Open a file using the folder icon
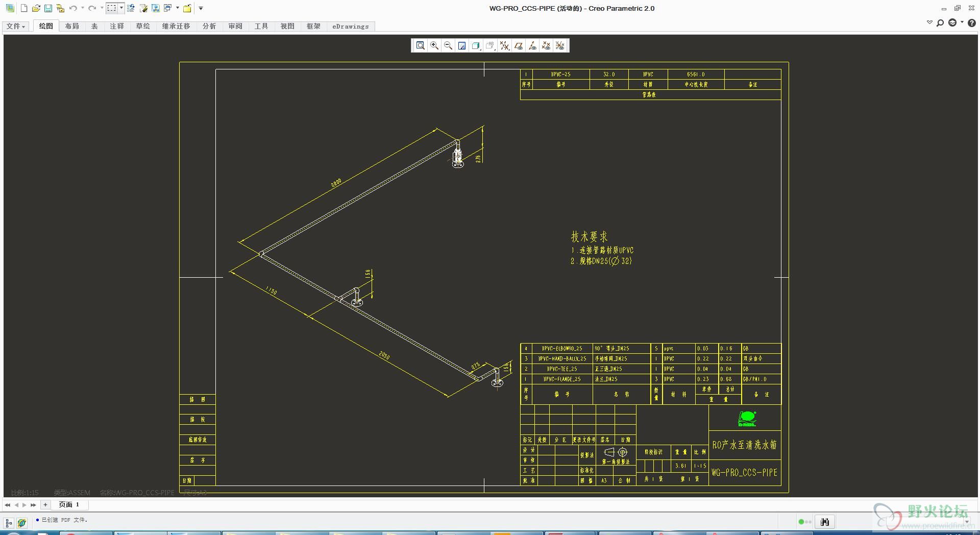 36,8
